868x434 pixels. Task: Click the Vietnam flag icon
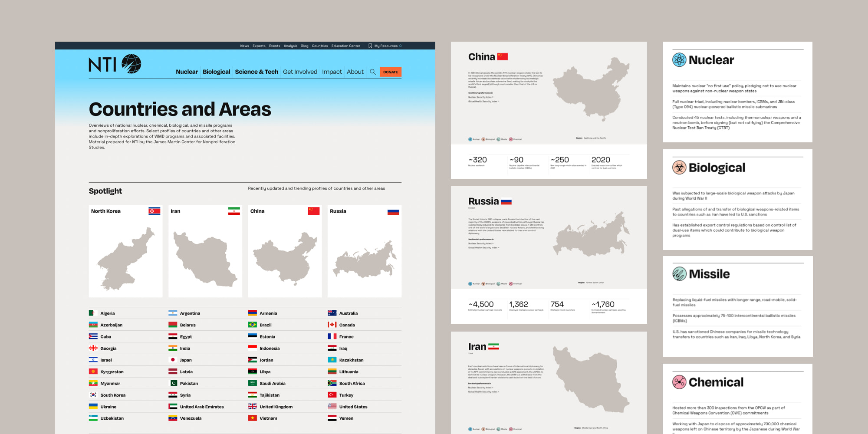coord(252,418)
